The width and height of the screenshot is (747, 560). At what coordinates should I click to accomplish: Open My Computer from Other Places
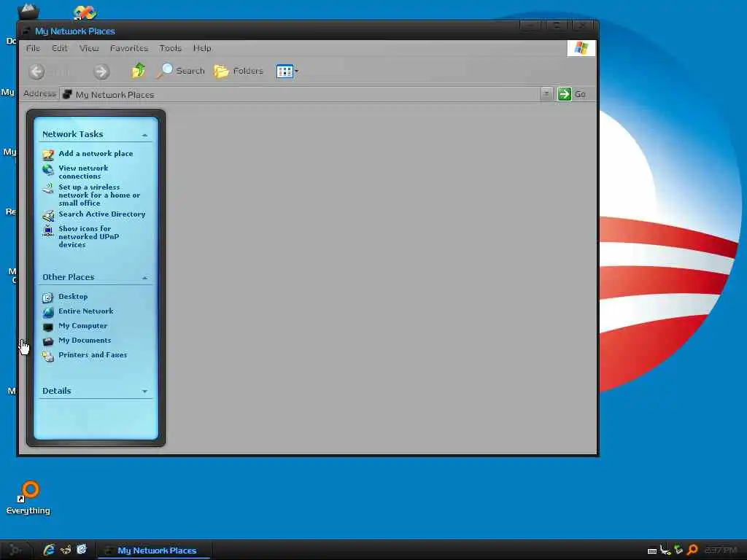pyautogui.click(x=83, y=326)
